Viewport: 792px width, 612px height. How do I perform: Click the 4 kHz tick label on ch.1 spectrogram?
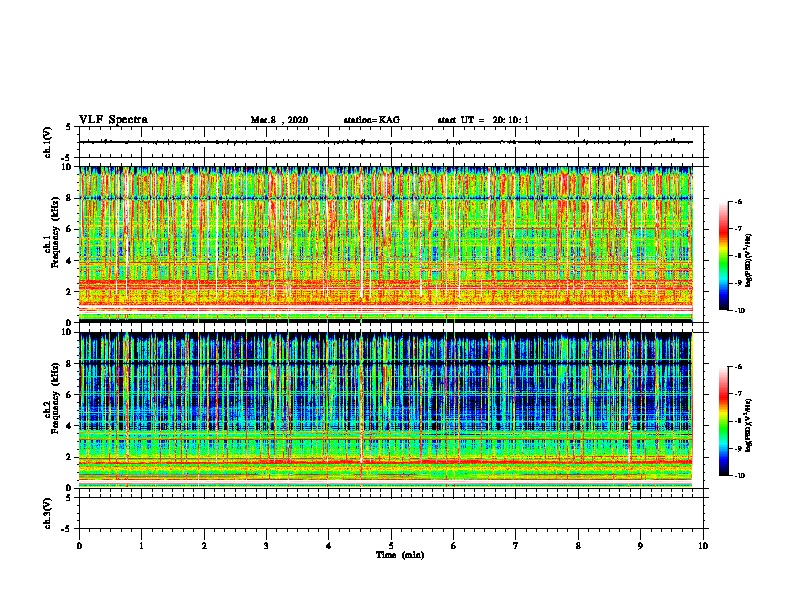[70, 261]
